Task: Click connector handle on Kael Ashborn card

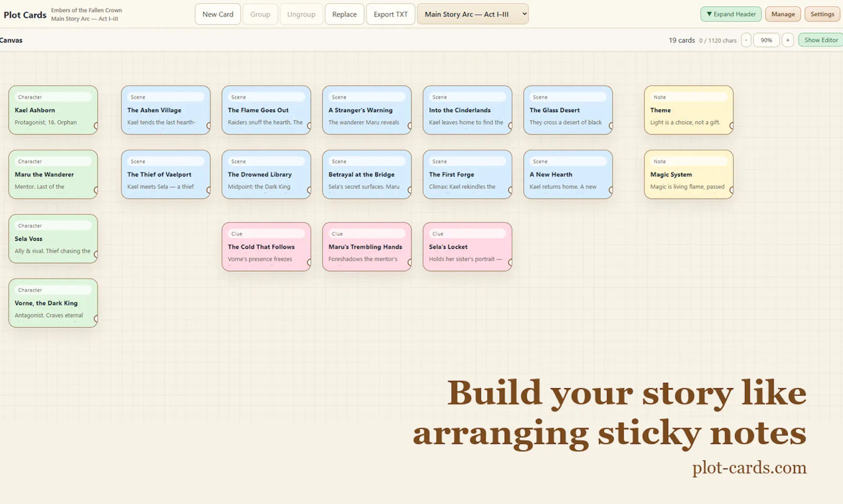Action: pyautogui.click(x=96, y=126)
